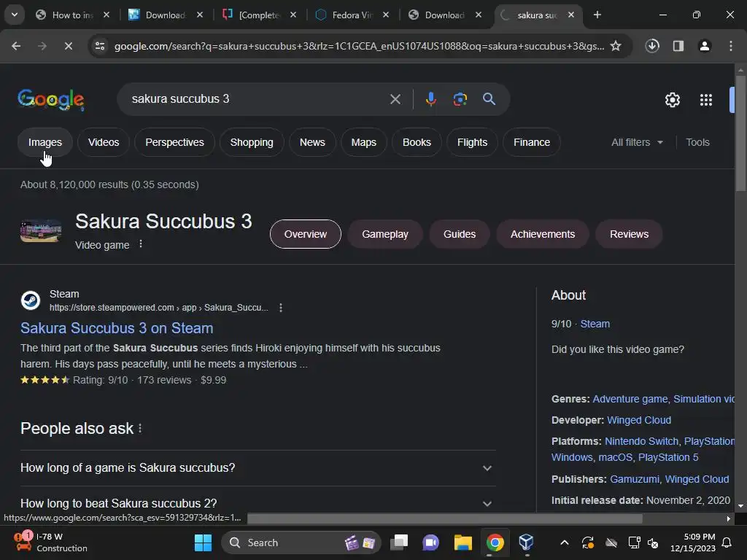
Task: Select the Gameplay chip
Action: pos(385,234)
